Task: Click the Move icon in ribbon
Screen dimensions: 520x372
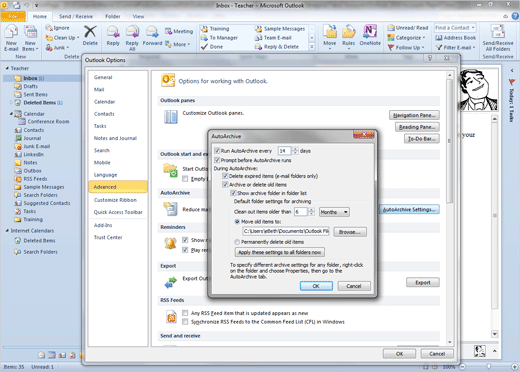Action: coord(330,32)
